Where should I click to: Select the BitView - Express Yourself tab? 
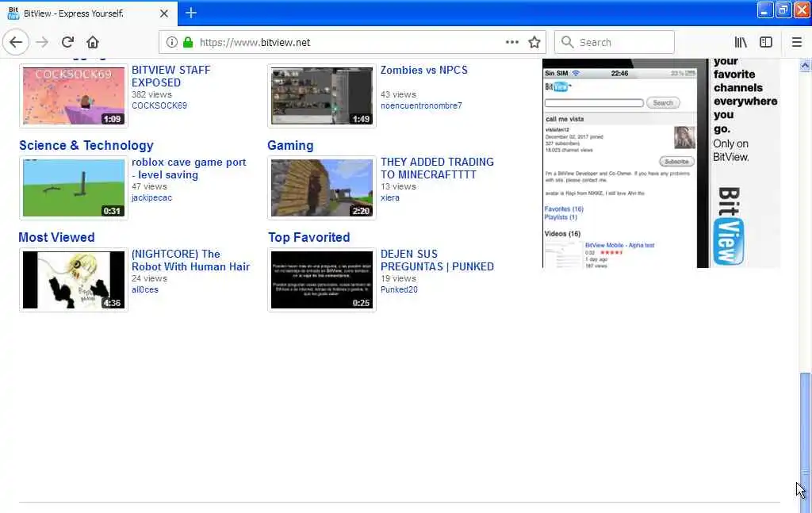click(x=89, y=13)
